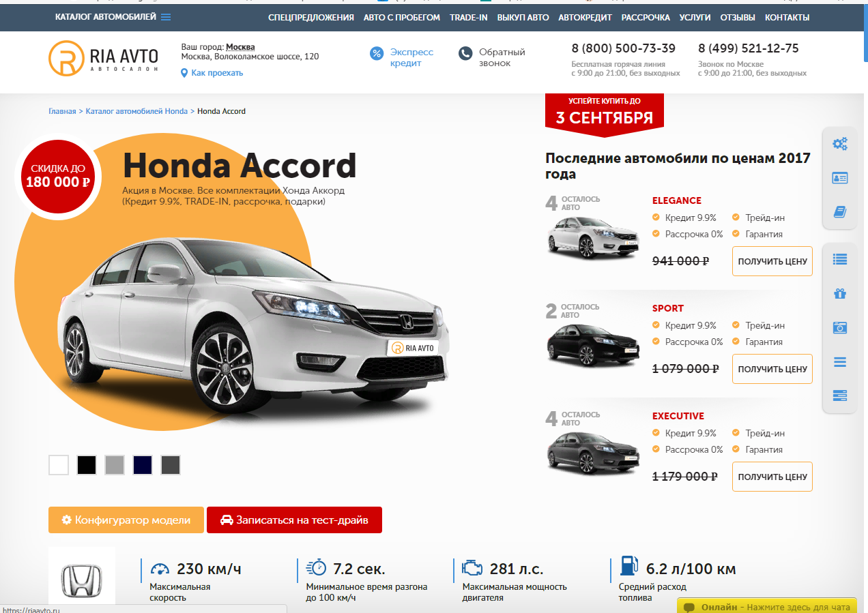This screenshot has height=613, width=868.
Task: Change city by clicking Москва
Action: [240, 47]
